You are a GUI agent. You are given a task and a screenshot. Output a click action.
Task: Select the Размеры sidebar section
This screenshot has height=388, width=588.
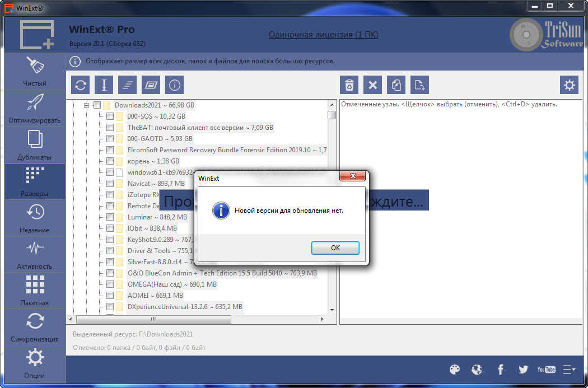(x=35, y=181)
